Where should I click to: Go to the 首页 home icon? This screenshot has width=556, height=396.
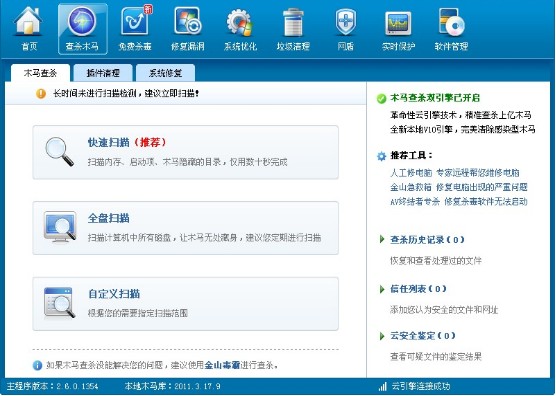pyautogui.click(x=29, y=29)
